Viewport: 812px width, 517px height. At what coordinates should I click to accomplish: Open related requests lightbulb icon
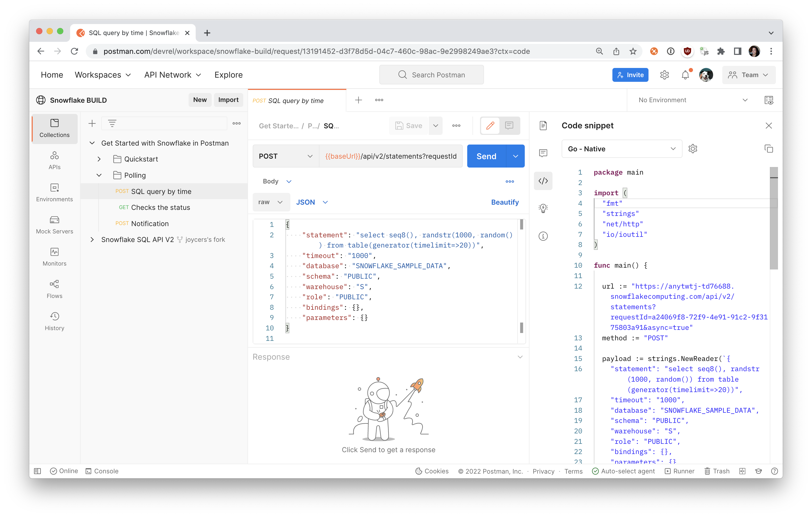[543, 208]
